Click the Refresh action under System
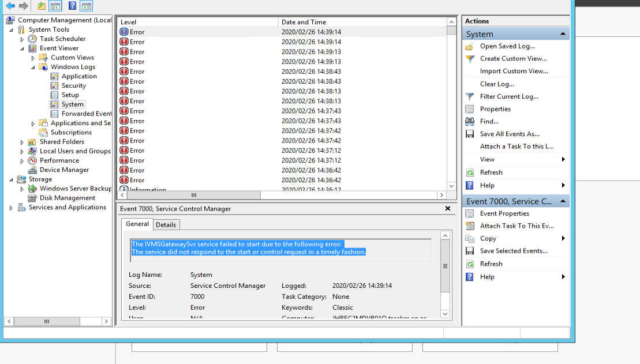The height and width of the screenshot is (364, 640). 491,172
